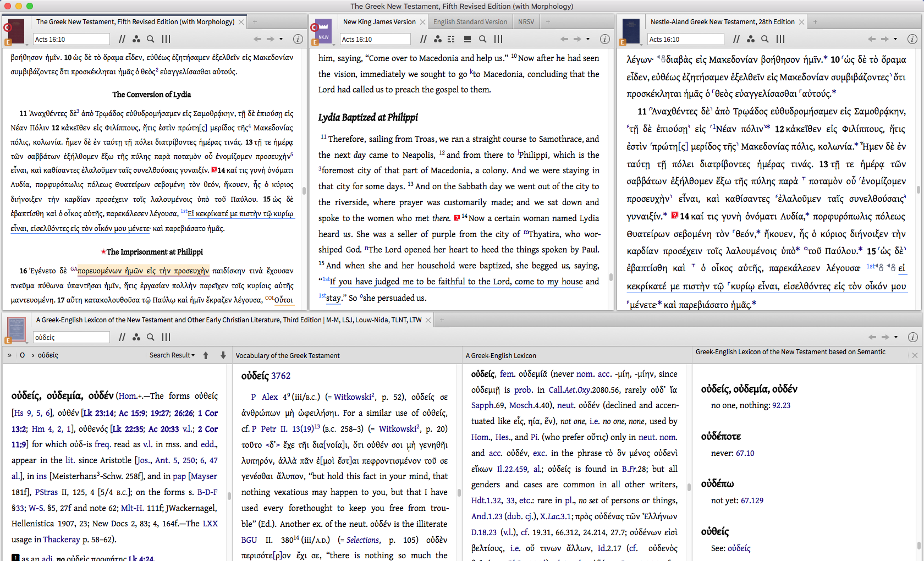Click the search magnifier in the Nestle-Aland 28th panel
Screen dimensions: 924x561
click(x=765, y=39)
